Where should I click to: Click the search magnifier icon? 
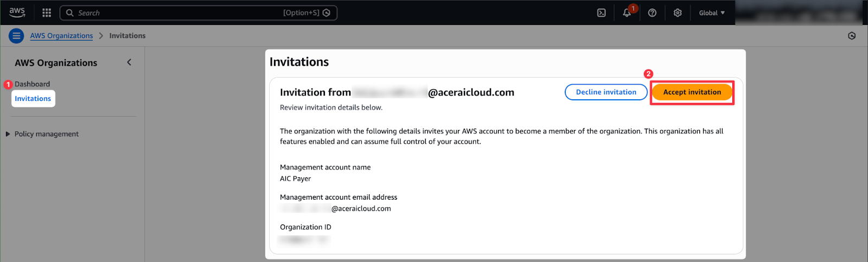pyautogui.click(x=69, y=12)
